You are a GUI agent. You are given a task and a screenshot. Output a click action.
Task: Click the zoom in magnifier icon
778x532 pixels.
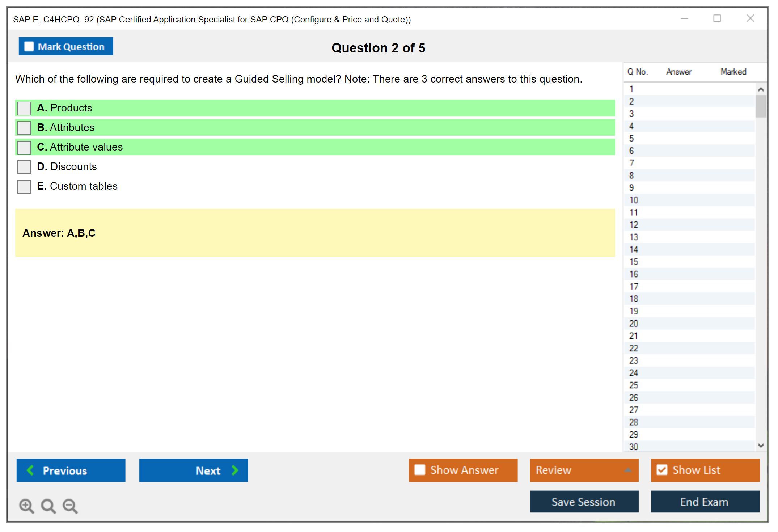pyautogui.click(x=26, y=506)
